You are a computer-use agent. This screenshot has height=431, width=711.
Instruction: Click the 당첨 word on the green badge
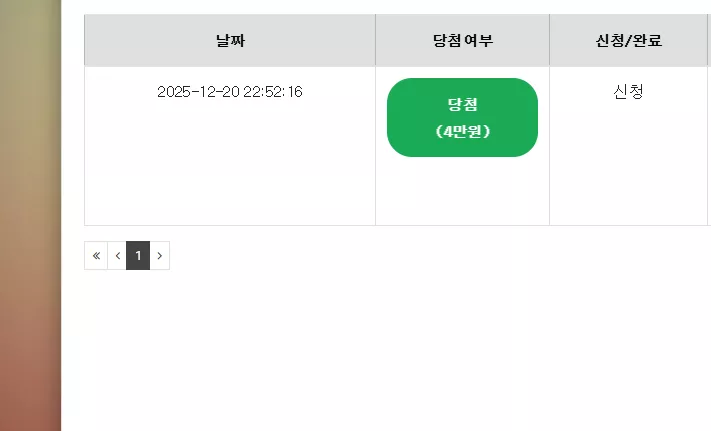463,105
